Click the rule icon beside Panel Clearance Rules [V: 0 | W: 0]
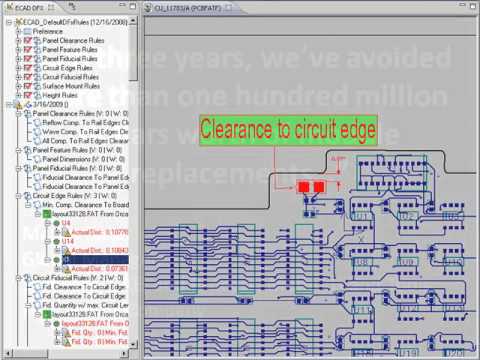480x360 pixels. click(27, 113)
